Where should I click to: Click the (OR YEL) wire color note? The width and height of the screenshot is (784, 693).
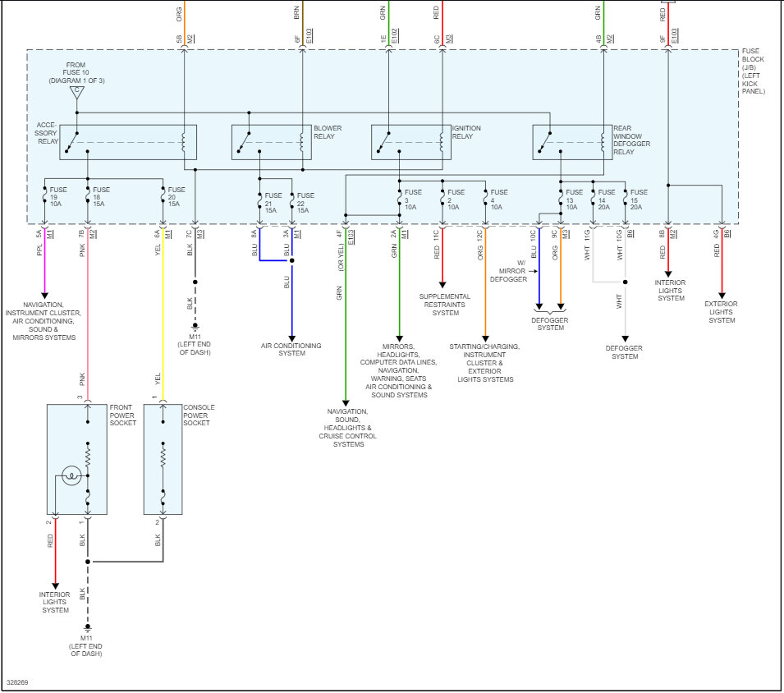pos(341,257)
